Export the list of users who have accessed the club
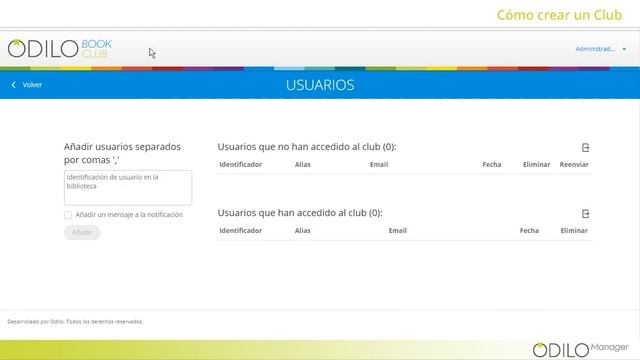The width and height of the screenshot is (640, 360). click(585, 213)
